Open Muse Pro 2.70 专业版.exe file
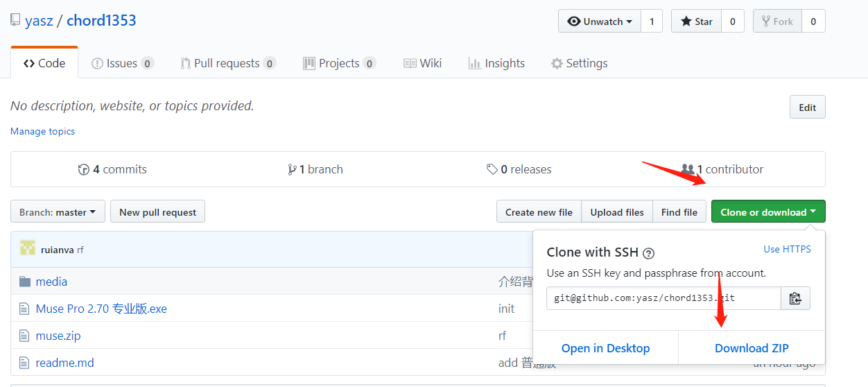 (x=101, y=309)
